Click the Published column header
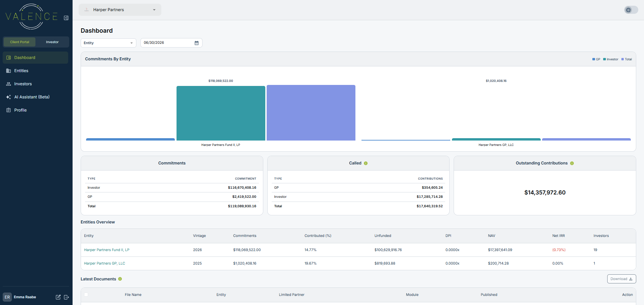The width and height of the screenshot is (644, 305). coord(489,295)
